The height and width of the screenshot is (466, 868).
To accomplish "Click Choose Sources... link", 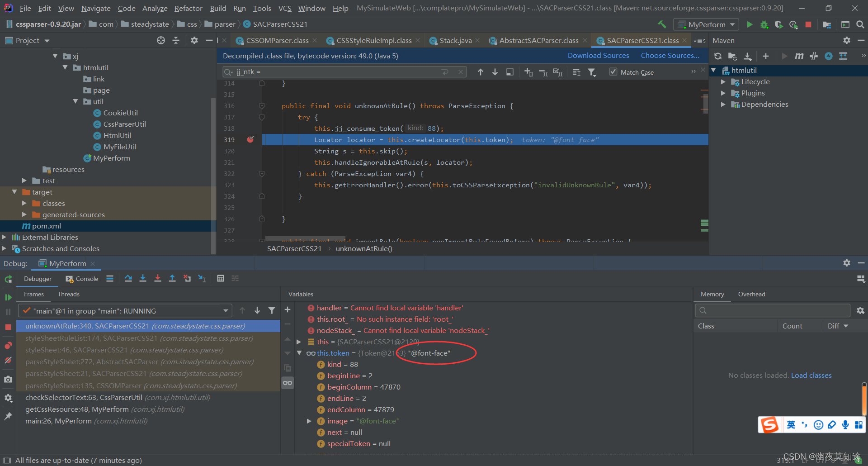I will point(670,56).
